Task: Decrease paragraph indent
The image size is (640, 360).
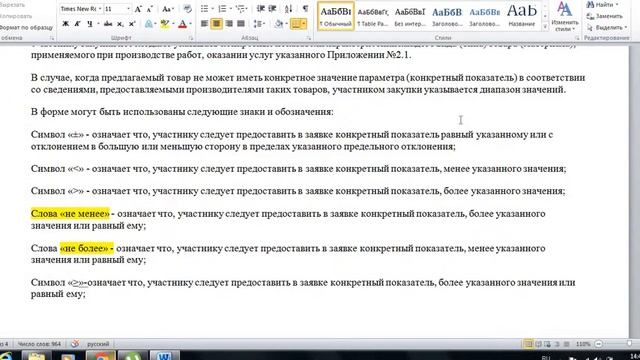Action: [260, 9]
